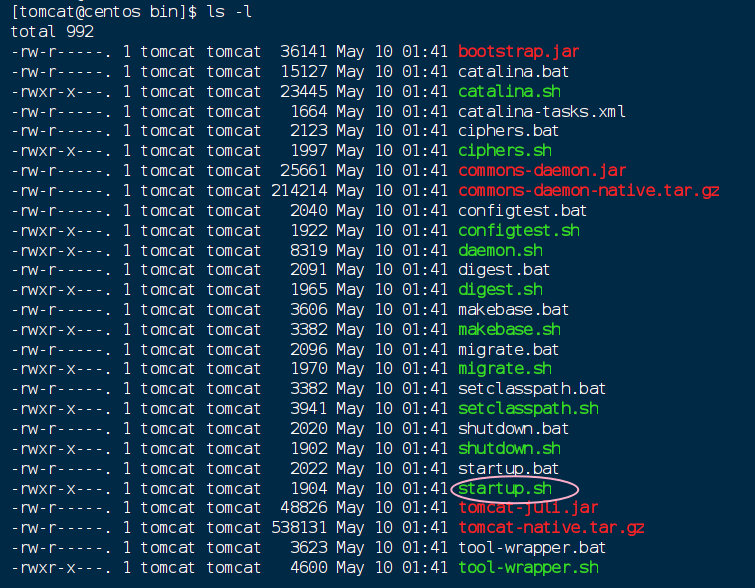
Task: Click the setclasspath.sh file name
Action: [x=528, y=409]
